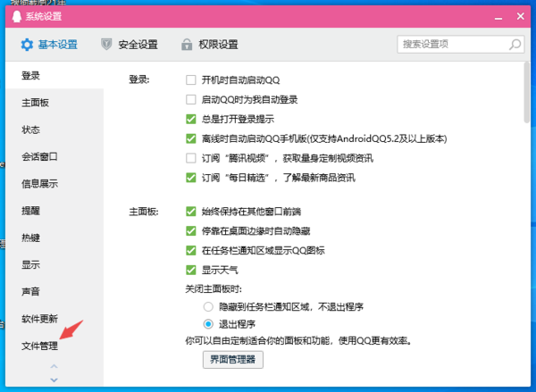The height and width of the screenshot is (392, 536).
Task: Click the 系统设置 title text
Action: coord(44,16)
